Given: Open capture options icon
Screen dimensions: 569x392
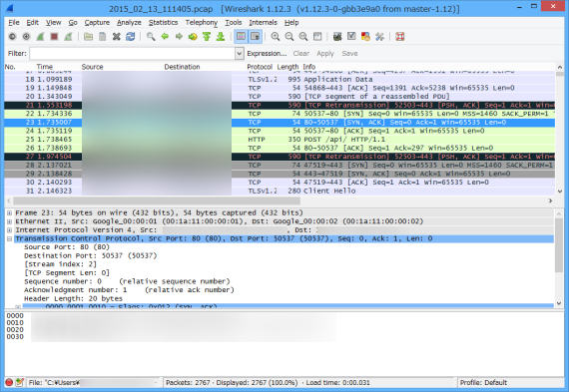Looking at the screenshot, I should (x=26, y=37).
